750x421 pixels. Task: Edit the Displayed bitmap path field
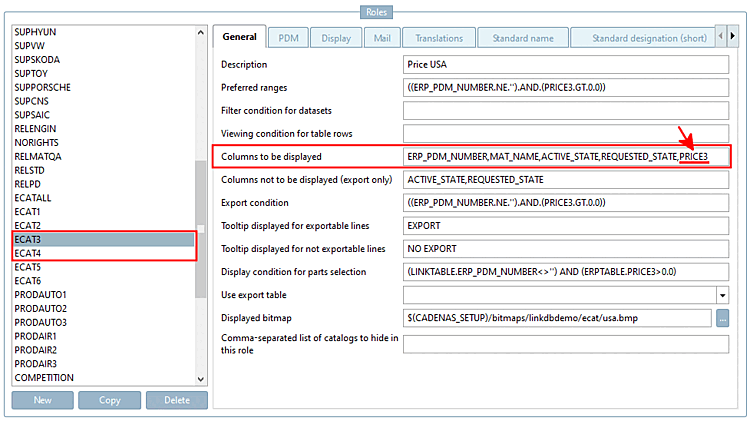[557, 318]
